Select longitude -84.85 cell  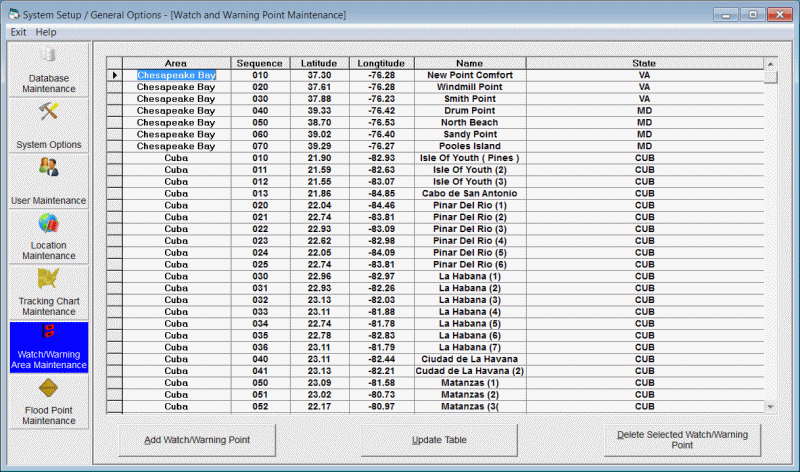pos(382,193)
